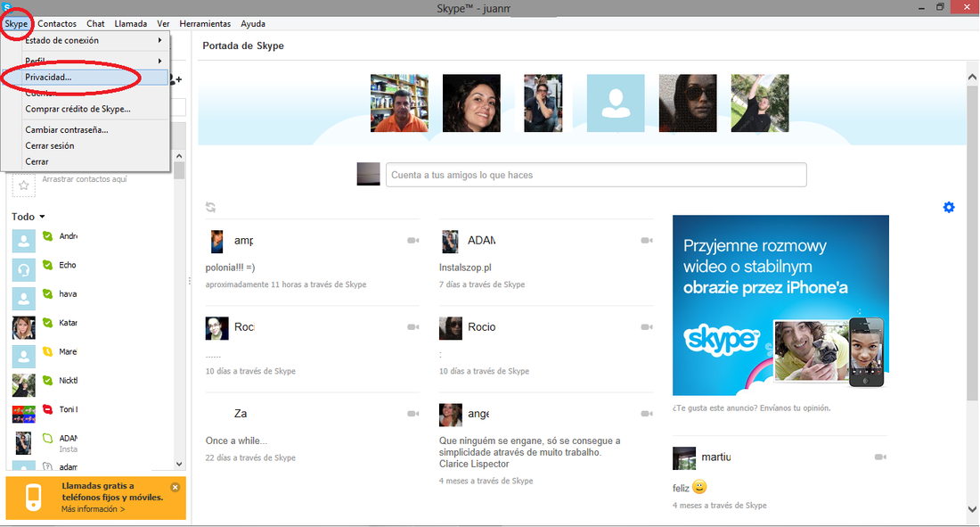Open the ange profile name in the feed
Screen dimensions: 980x527
[478, 414]
